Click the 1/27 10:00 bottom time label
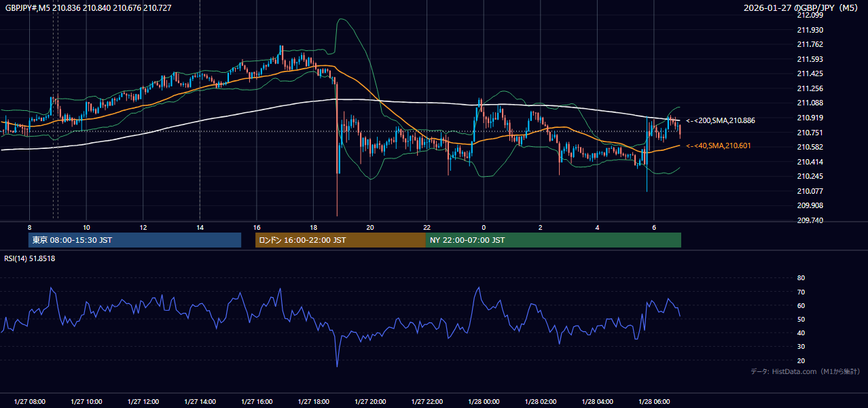Viewport: 868px width, 408px height. 86,402
